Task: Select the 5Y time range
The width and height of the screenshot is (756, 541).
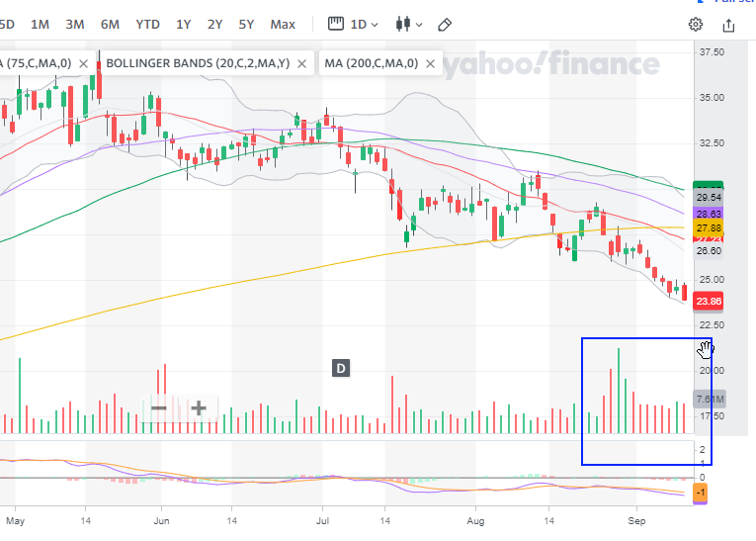Action: tap(246, 24)
